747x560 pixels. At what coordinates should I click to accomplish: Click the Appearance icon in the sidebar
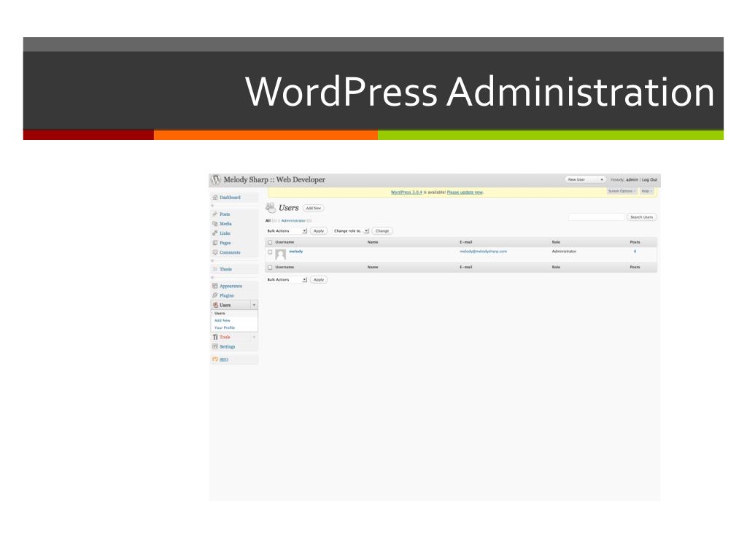point(215,286)
